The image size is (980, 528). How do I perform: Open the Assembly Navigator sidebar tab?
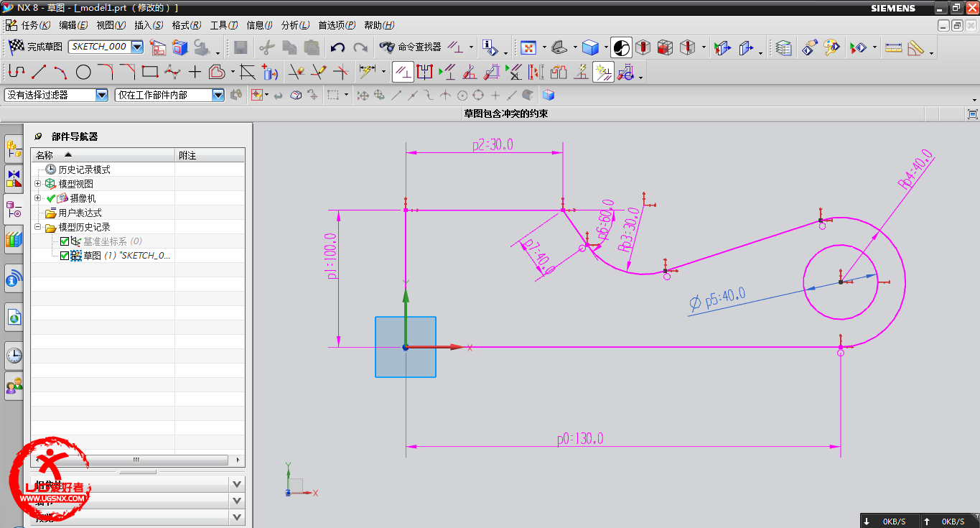14,149
